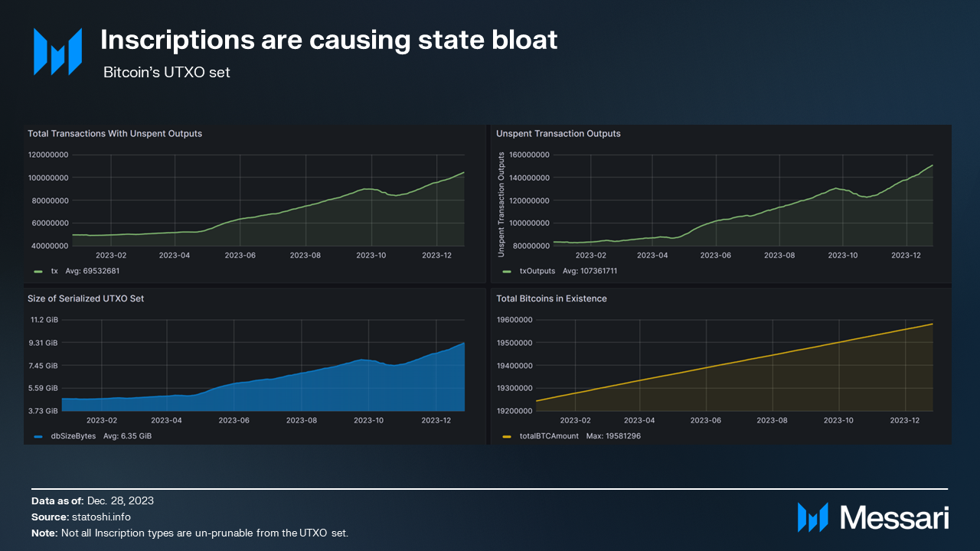Click the '40000000' y-axis label

[x=51, y=246]
